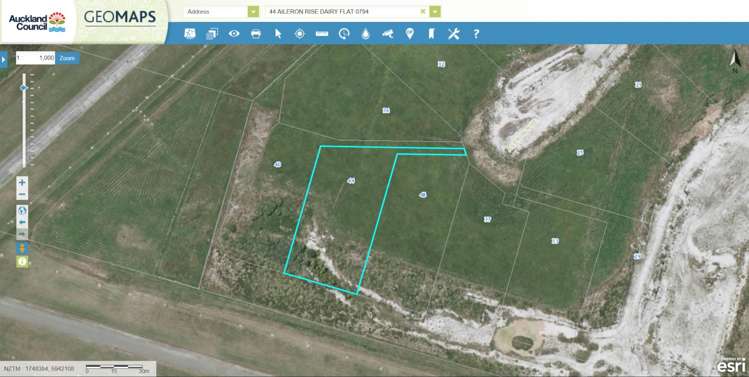749x377 pixels.
Task: Click the globe full extent button
Action: [22, 211]
